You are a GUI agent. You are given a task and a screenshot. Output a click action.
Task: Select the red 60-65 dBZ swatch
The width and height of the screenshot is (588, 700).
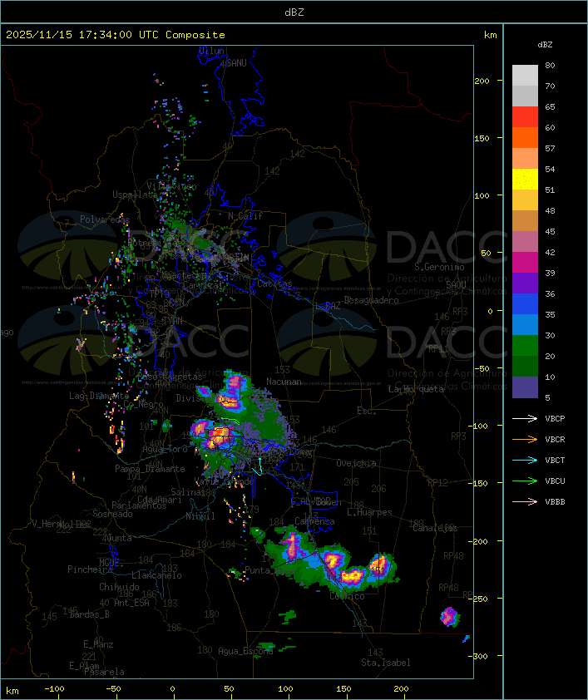point(525,117)
